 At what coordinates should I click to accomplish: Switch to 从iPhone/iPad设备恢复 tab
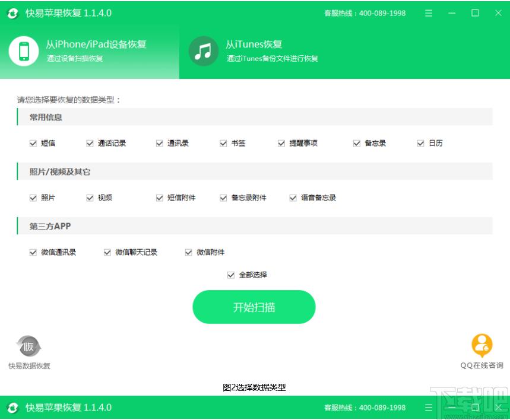(90, 51)
